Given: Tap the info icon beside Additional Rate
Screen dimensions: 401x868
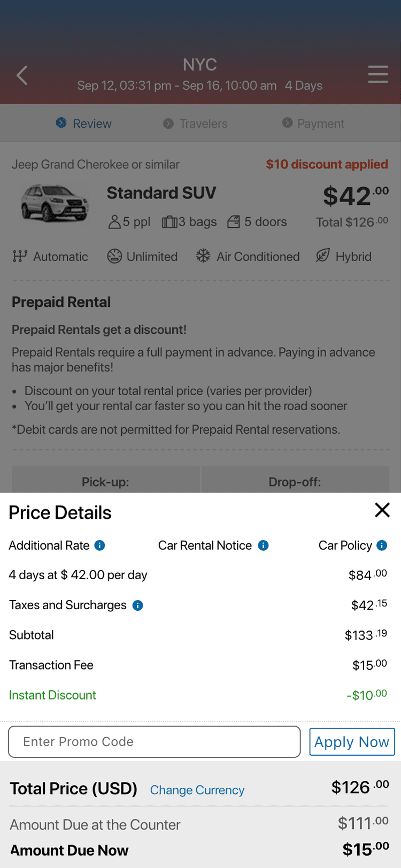Looking at the screenshot, I should pyautogui.click(x=100, y=546).
